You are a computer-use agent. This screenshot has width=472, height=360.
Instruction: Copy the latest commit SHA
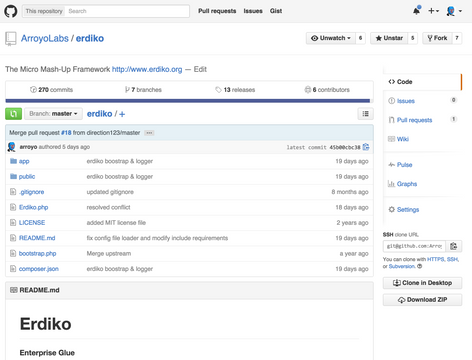coord(366,147)
